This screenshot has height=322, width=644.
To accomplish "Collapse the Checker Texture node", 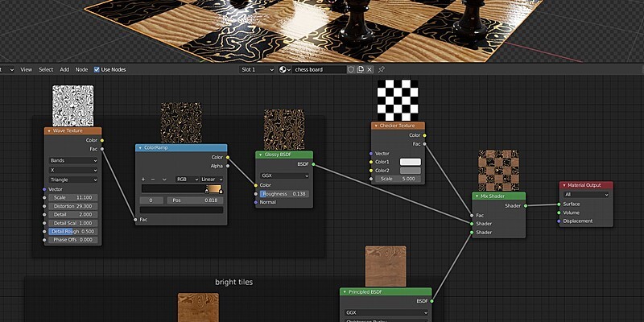I will (376, 126).
